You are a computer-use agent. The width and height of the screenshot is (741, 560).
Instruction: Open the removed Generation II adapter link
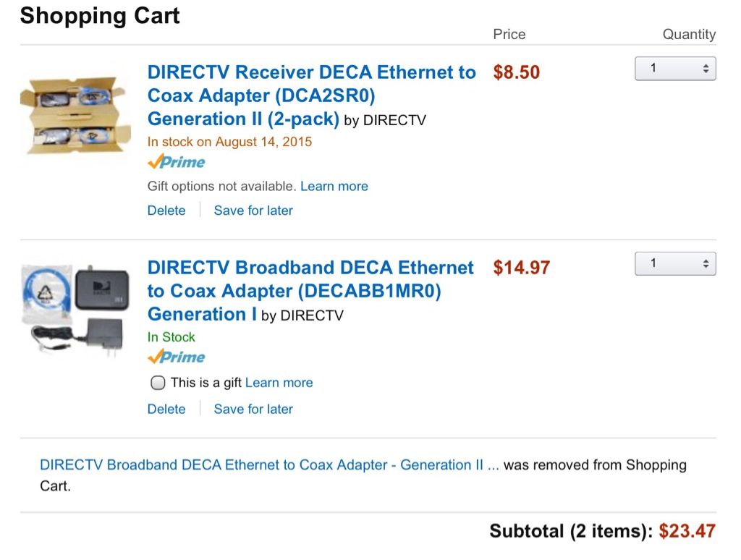click(x=269, y=465)
